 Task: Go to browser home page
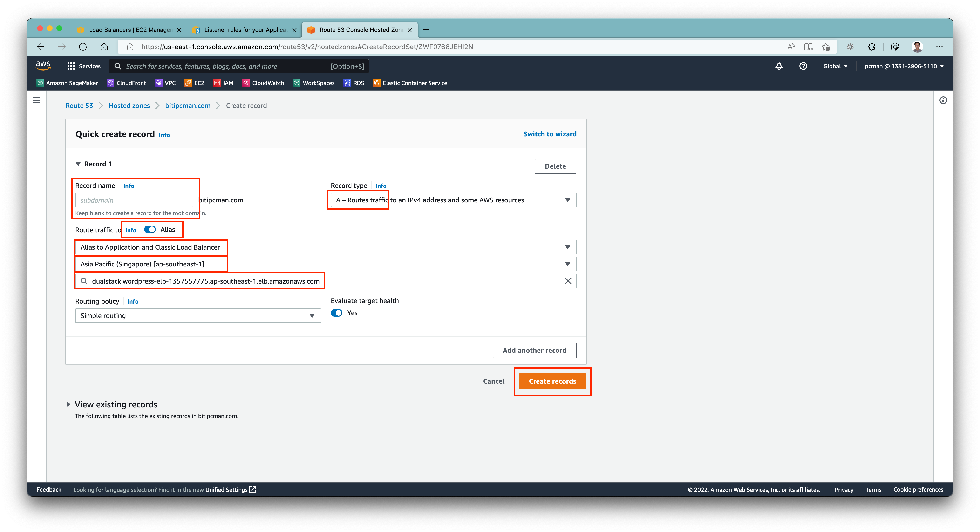coord(104,47)
